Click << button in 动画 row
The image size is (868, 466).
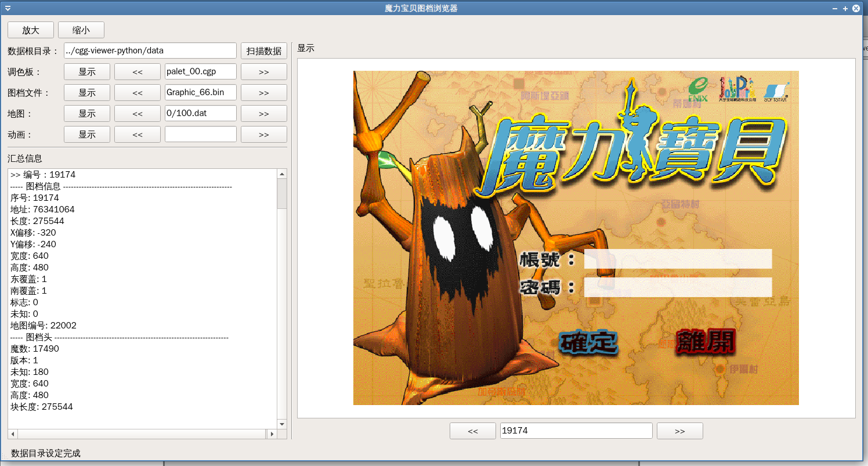click(138, 135)
